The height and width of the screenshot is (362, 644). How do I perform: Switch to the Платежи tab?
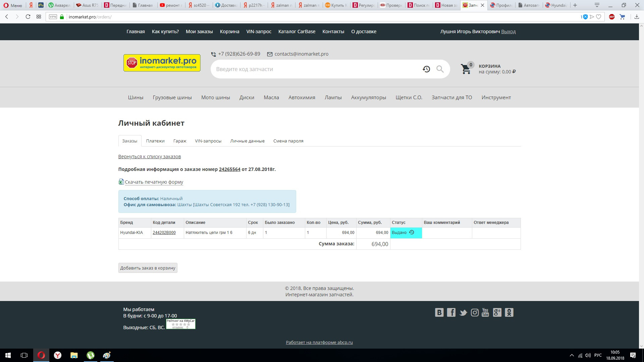click(x=155, y=141)
